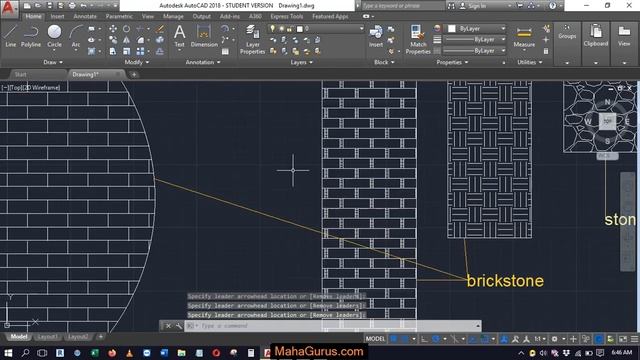This screenshot has height=360, width=640.
Task: Click the layer color white swatch
Action: [300, 29]
